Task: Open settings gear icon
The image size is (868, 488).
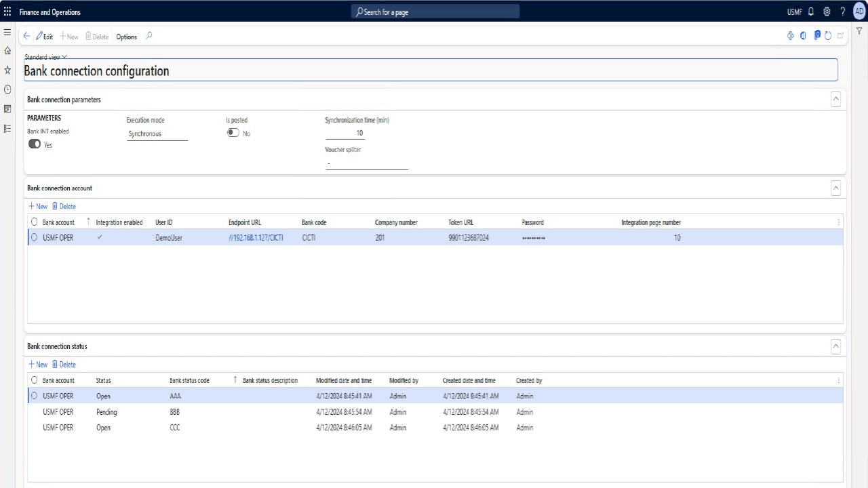Action: point(827,12)
